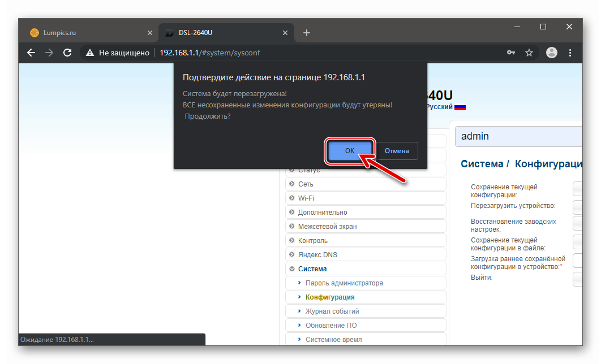Click the browser forward arrow

(x=49, y=53)
